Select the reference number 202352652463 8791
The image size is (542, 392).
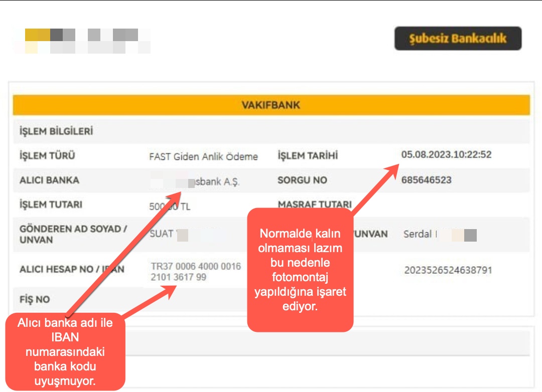click(x=448, y=270)
